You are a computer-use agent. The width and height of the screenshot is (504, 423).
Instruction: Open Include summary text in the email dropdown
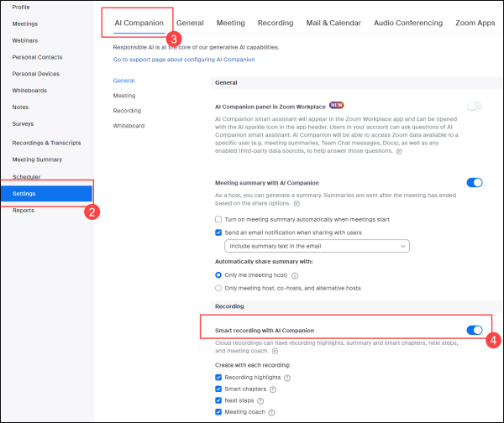[x=317, y=246]
